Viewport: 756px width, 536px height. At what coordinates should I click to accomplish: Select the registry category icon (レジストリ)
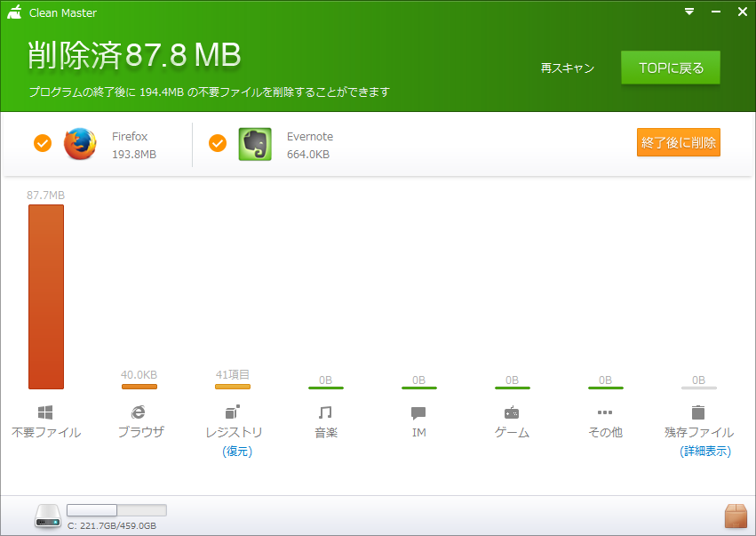point(233,412)
